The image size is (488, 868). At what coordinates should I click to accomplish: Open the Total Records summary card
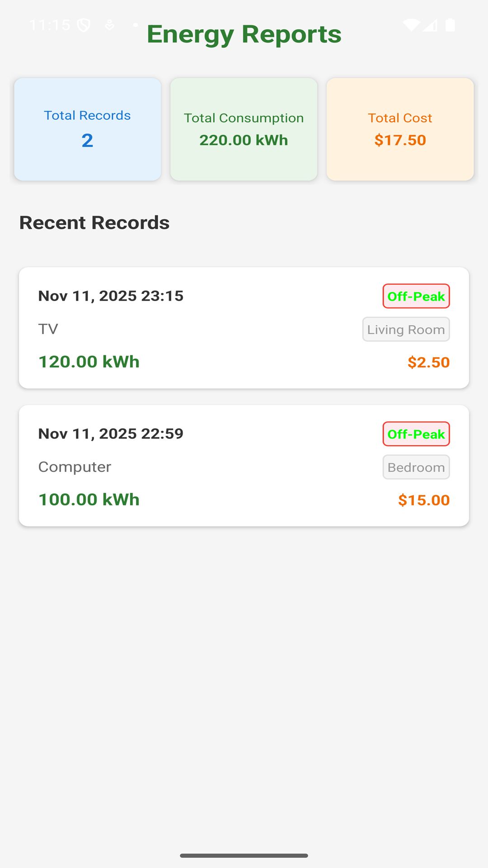[88, 129]
